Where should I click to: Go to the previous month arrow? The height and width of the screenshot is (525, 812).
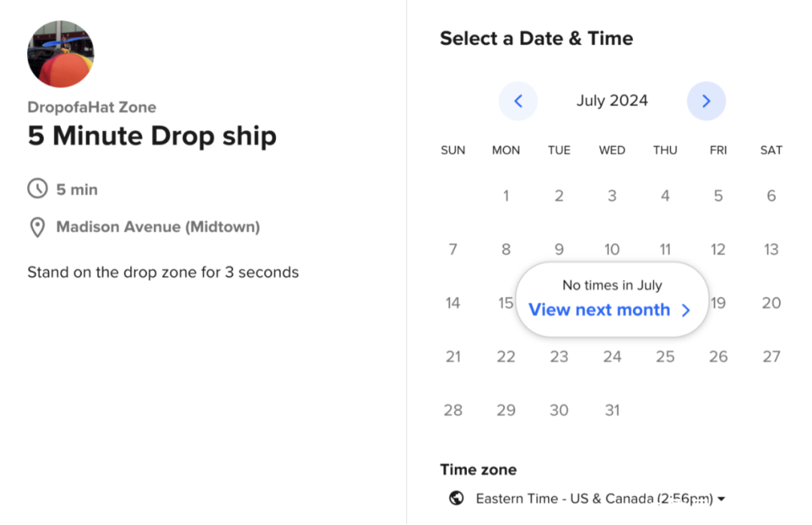point(518,101)
